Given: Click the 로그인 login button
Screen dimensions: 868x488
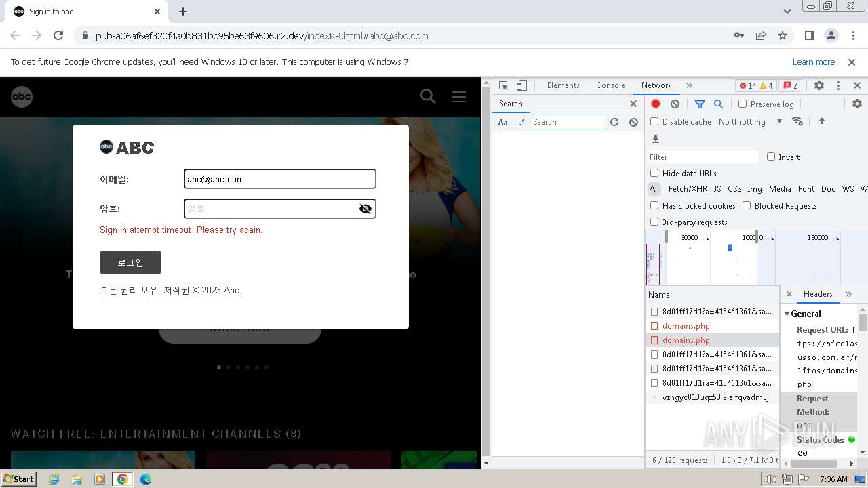Looking at the screenshot, I should 130,263.
